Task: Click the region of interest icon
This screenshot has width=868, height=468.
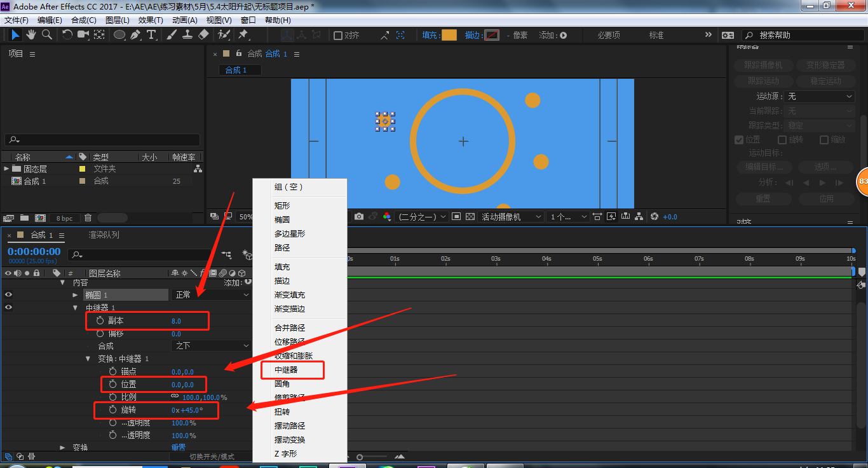Action: pos(456,217)
